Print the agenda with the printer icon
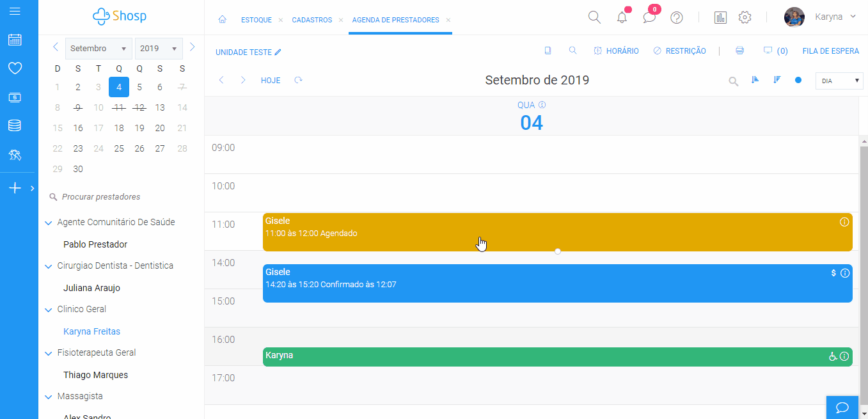This screenshot has width=868, height=419. 739,51
